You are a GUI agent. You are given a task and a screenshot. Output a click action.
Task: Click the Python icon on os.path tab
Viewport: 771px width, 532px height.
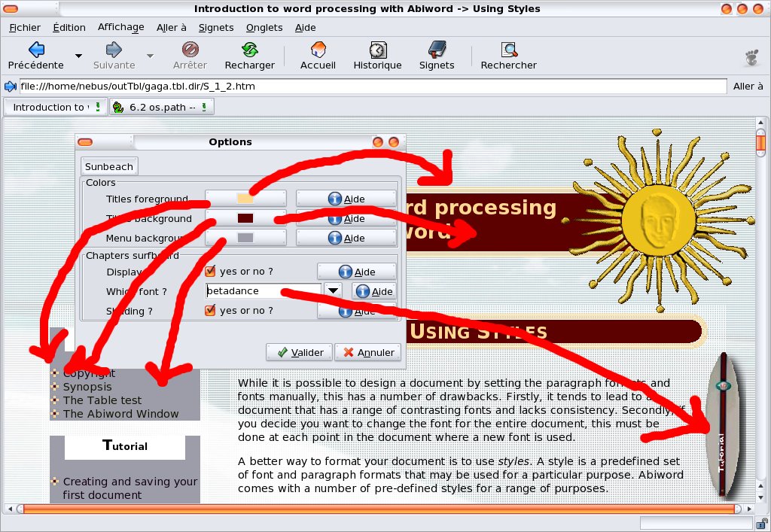118,107
